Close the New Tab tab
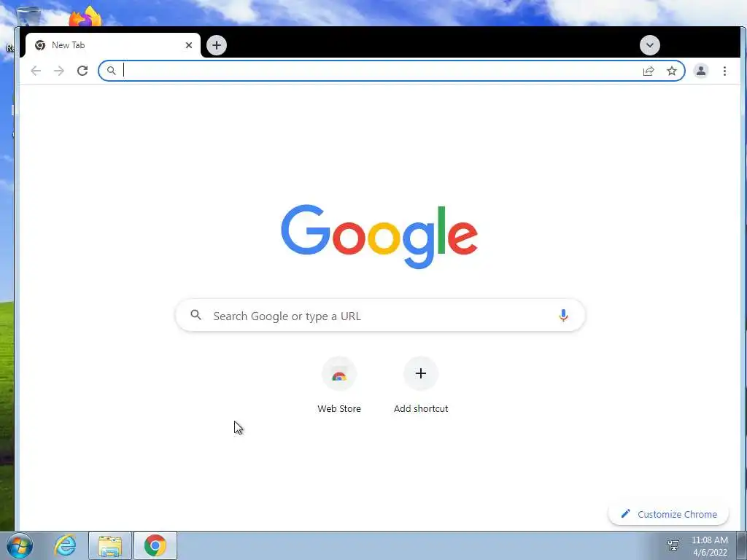 tap(189, 45)
